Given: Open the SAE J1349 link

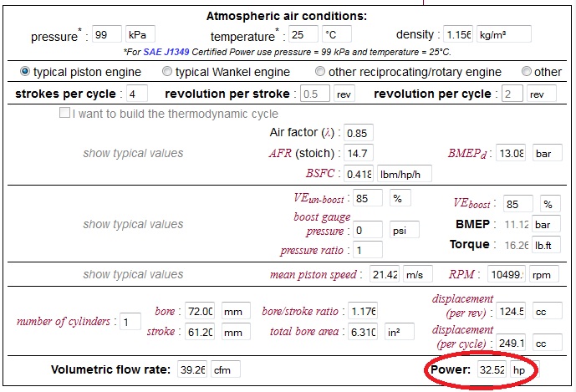Looking at the screenshot, I should 166,52.
